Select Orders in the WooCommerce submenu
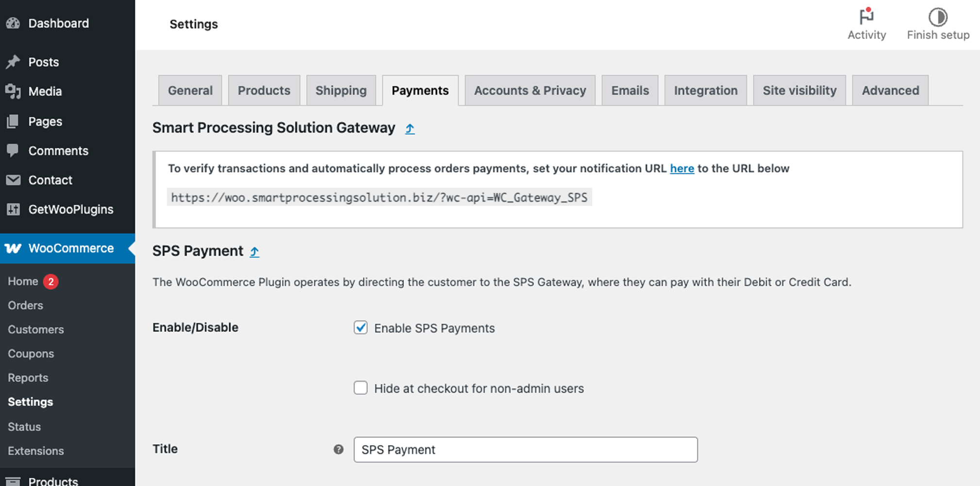 [x=25, y=305]
